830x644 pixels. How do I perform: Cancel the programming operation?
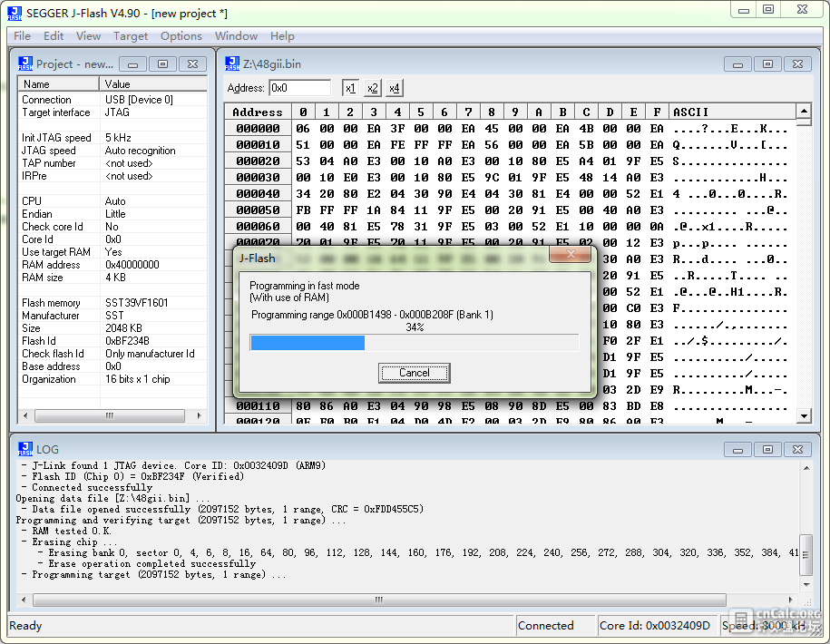414,373
